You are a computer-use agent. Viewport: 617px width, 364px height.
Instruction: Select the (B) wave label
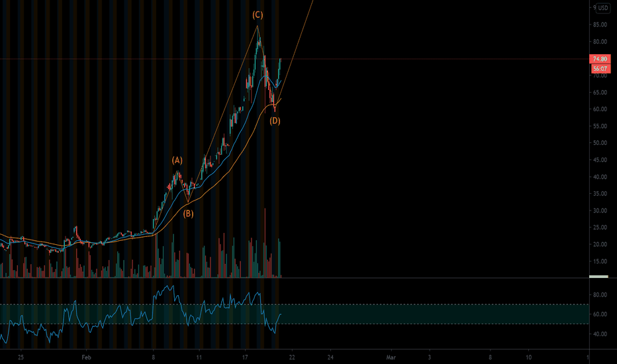[x=188, y=214]
